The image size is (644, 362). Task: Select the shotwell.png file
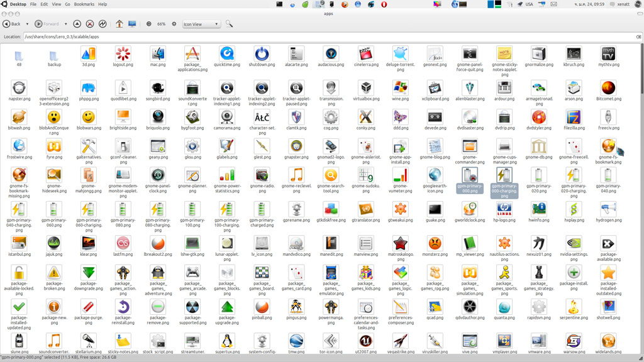click(609, 309)
